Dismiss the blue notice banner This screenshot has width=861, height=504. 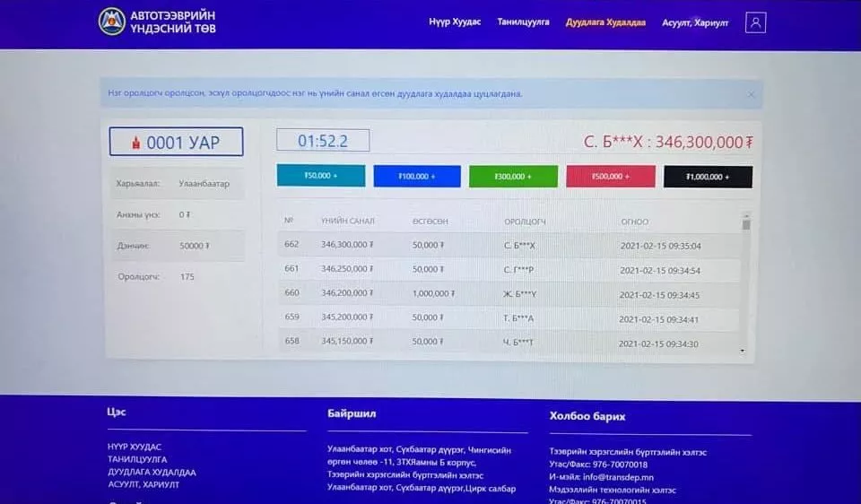click(x=751, y=94)
